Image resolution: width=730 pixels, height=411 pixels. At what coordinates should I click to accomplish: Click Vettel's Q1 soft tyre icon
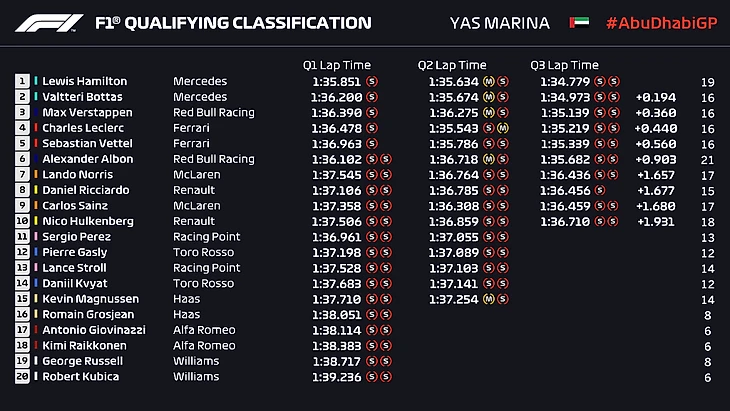point(372,144)
